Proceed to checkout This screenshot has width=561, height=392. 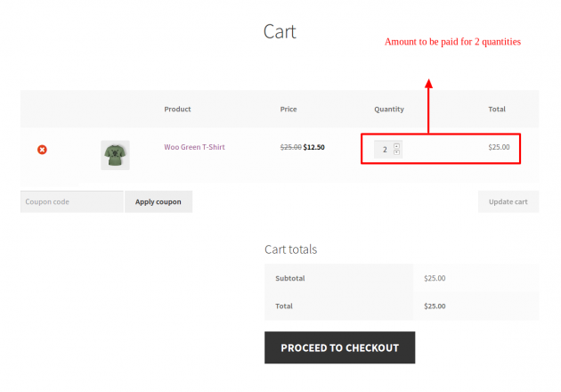click(x=340, y=347)
